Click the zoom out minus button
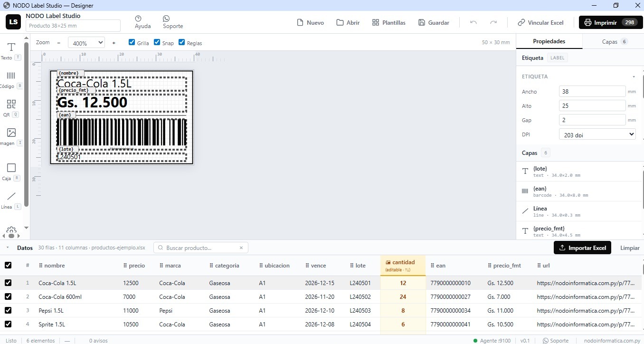The width and height of the screenshot is (644, 344). click(x=59, y=43)
